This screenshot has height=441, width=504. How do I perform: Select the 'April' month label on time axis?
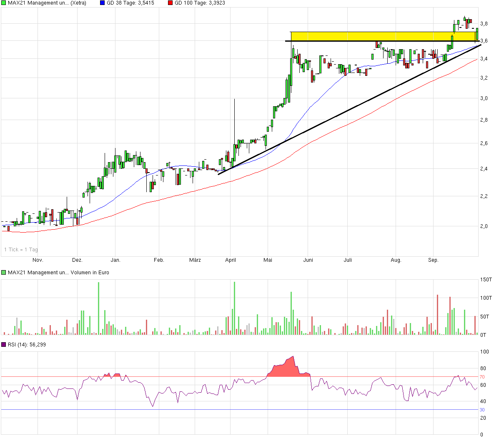pos(231,260)
